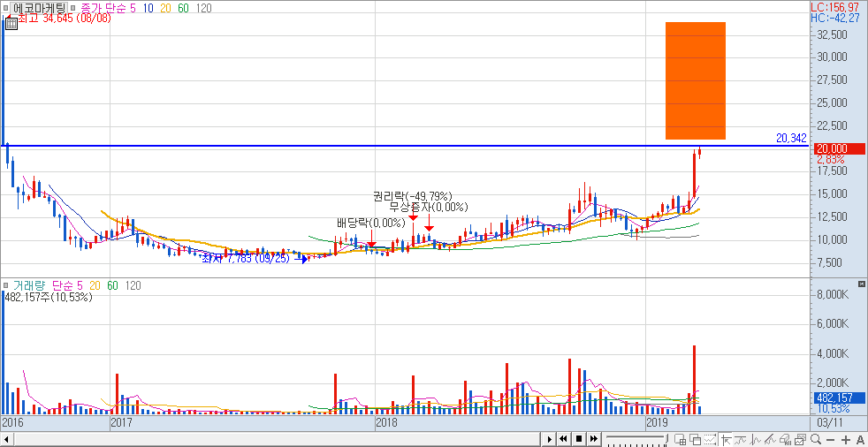
Task: Toggle the square before 거래량 label
Action: (x=5, y=285)
